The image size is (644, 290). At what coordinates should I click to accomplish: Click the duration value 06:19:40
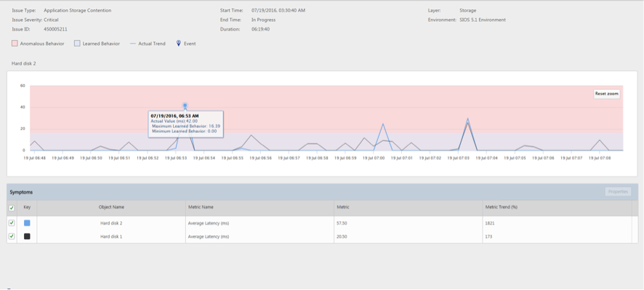click(x=260, y=30)
